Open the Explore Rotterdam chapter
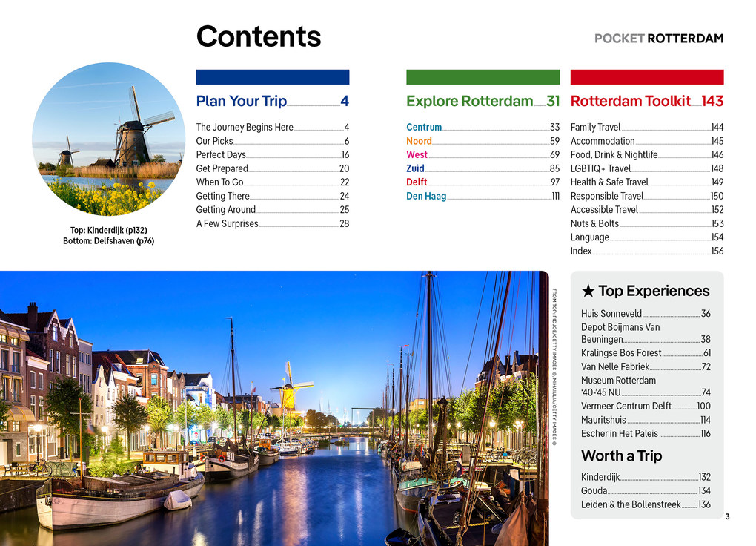756x546 pixels. tap(465, 101)
